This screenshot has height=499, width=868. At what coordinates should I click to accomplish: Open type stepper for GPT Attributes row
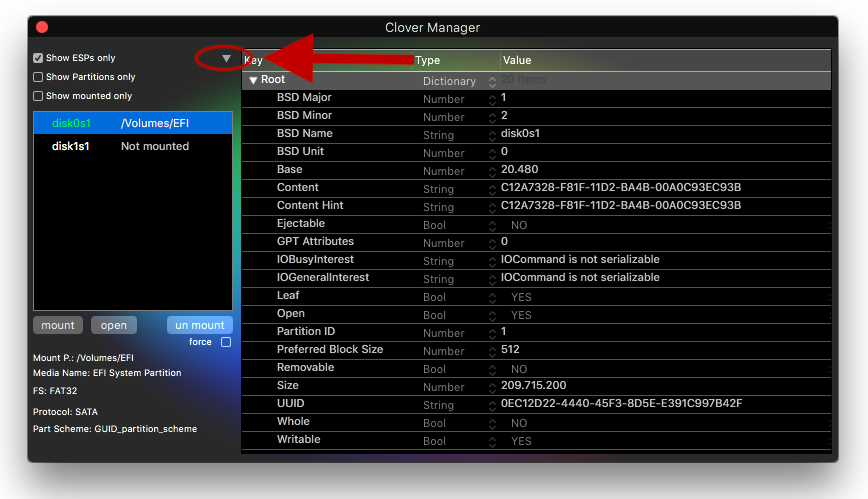pyautogui.click(x=492, y=244)
